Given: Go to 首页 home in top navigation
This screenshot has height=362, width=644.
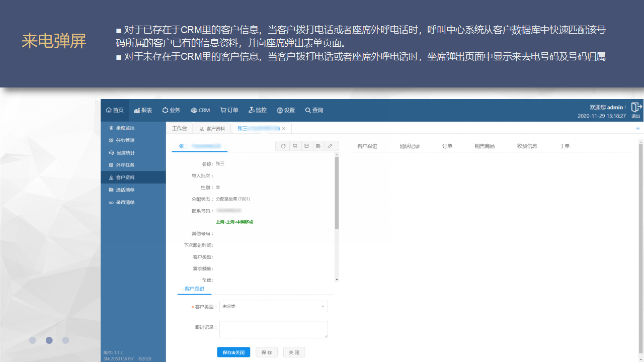Looking at the screenshot, I should tap(115, 110).
